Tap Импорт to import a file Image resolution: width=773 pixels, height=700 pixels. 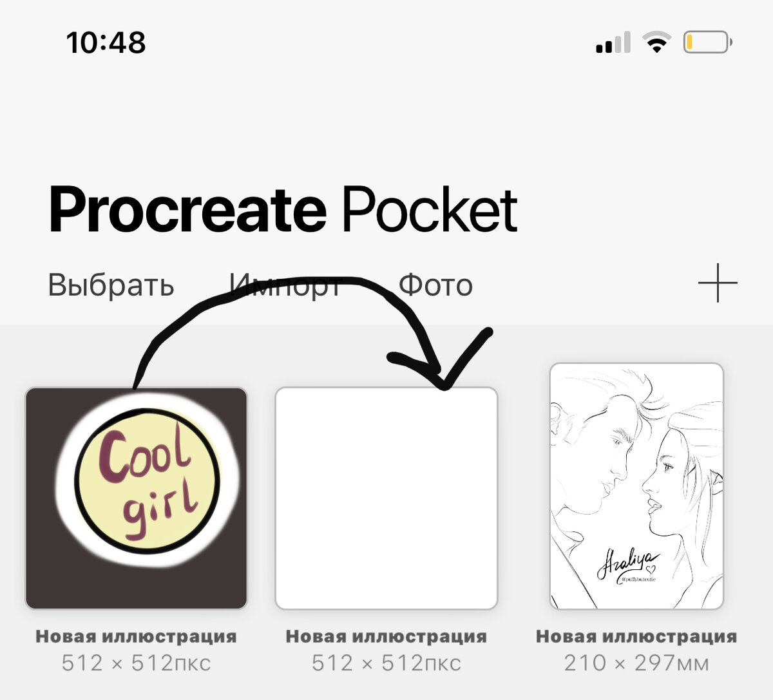tap(285, 285)
